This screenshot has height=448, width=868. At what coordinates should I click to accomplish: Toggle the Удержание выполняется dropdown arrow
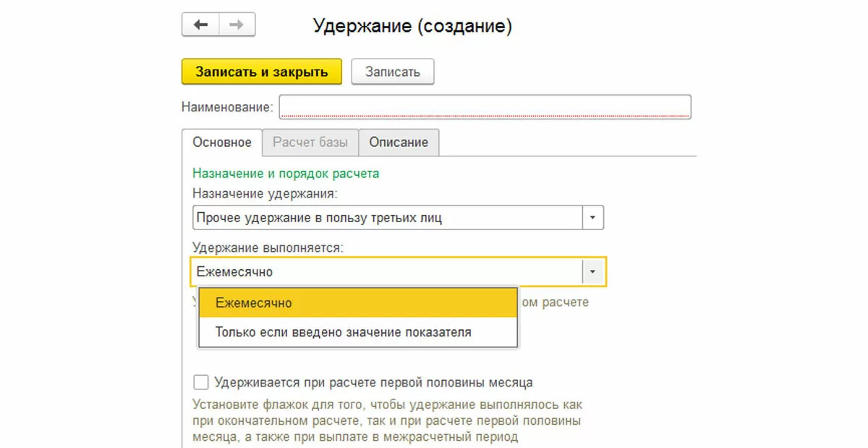tap(593, 272)
